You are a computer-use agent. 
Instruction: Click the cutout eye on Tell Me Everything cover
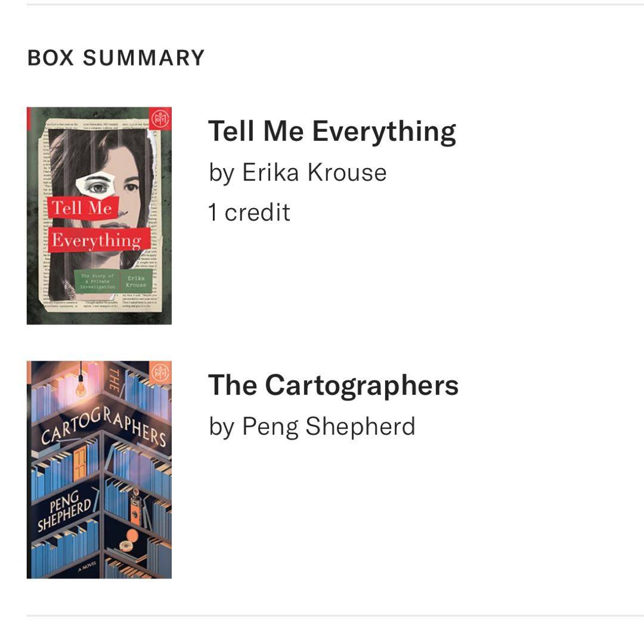click(97, 185)
